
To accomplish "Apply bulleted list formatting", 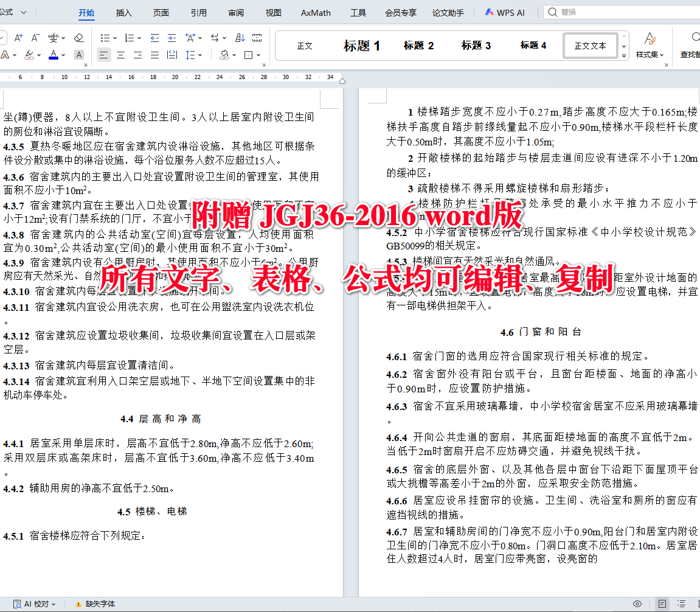I will 105,38.
